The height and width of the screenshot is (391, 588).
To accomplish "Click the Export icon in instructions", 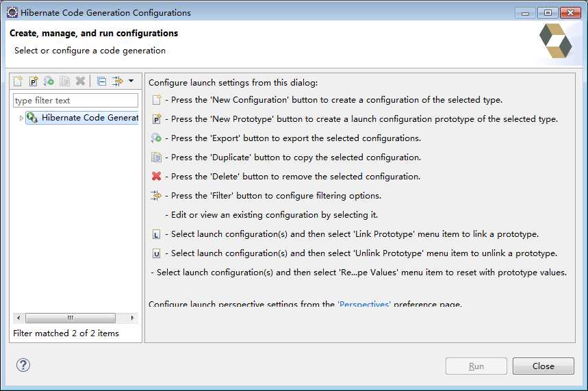I will pos(156,138).
